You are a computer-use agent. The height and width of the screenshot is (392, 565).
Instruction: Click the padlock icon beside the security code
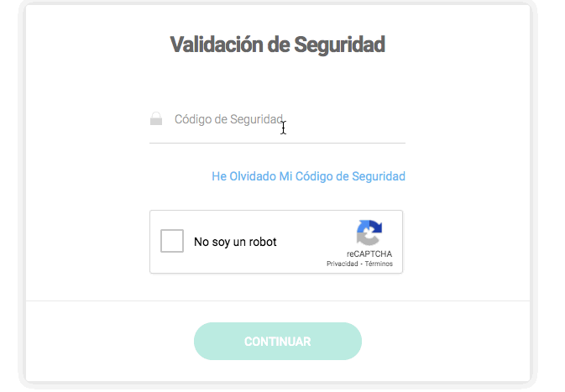155,119
